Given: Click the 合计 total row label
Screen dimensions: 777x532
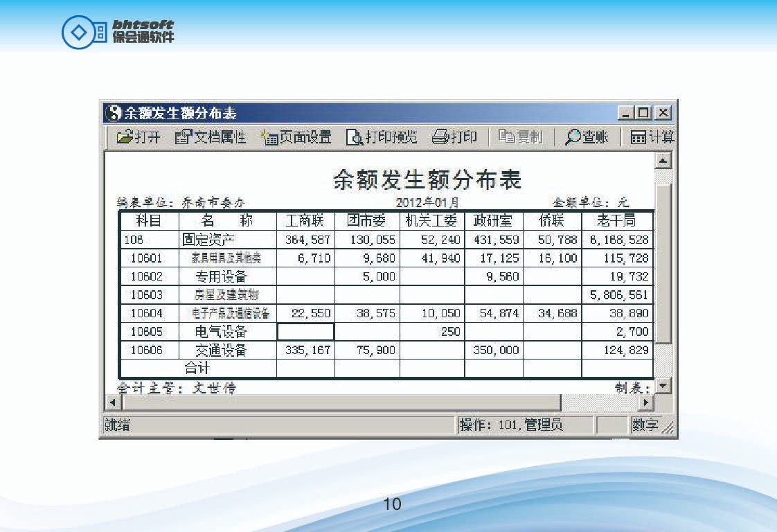Looking at the screenshot, I should click(197, 369).
